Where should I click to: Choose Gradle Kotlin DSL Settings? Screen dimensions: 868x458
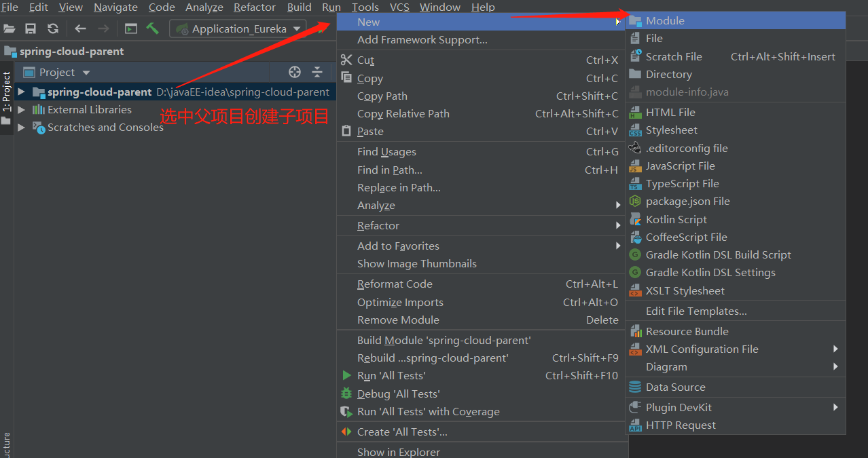736,273
